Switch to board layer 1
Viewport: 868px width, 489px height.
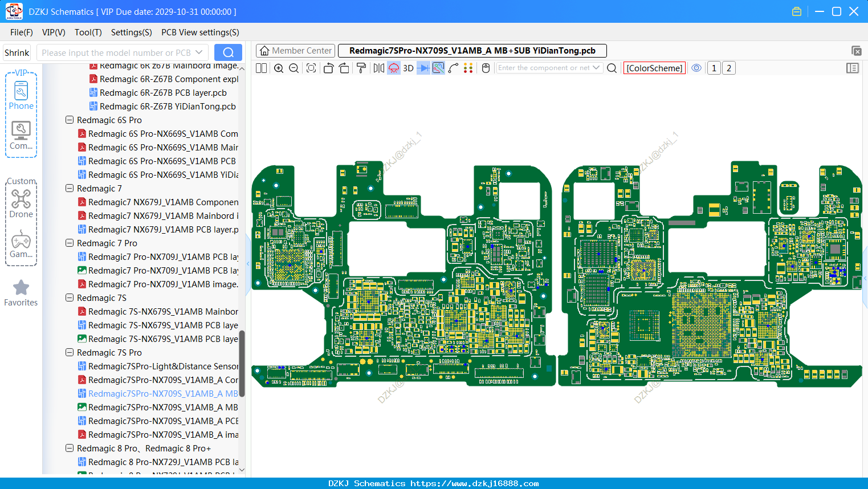714,68
